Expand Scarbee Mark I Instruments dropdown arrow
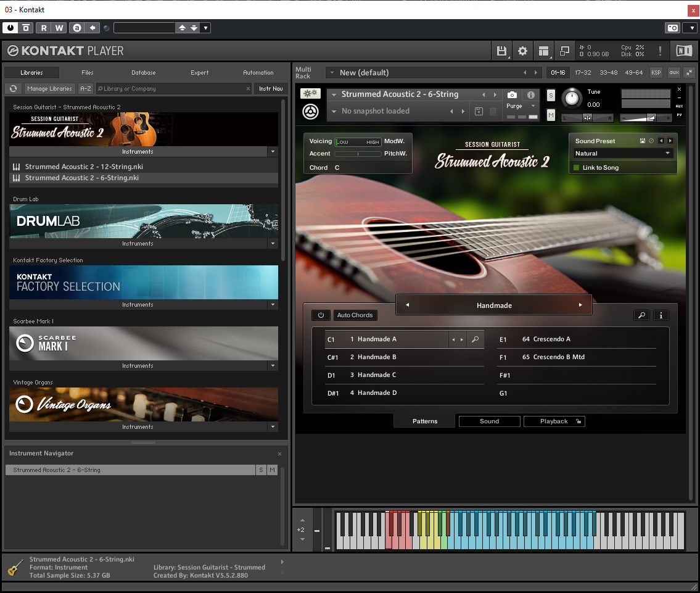The image size is (700, 593). (x=273, y=366)
